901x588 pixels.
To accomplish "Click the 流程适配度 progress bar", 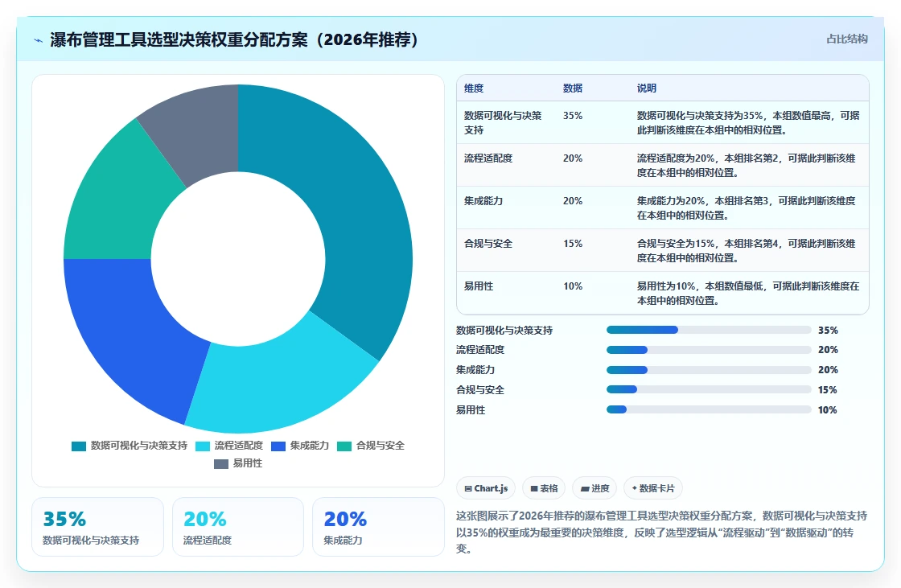I will 709,350.
